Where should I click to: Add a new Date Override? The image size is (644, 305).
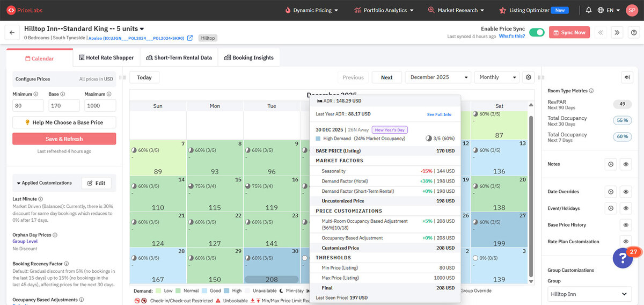[610, 192]
